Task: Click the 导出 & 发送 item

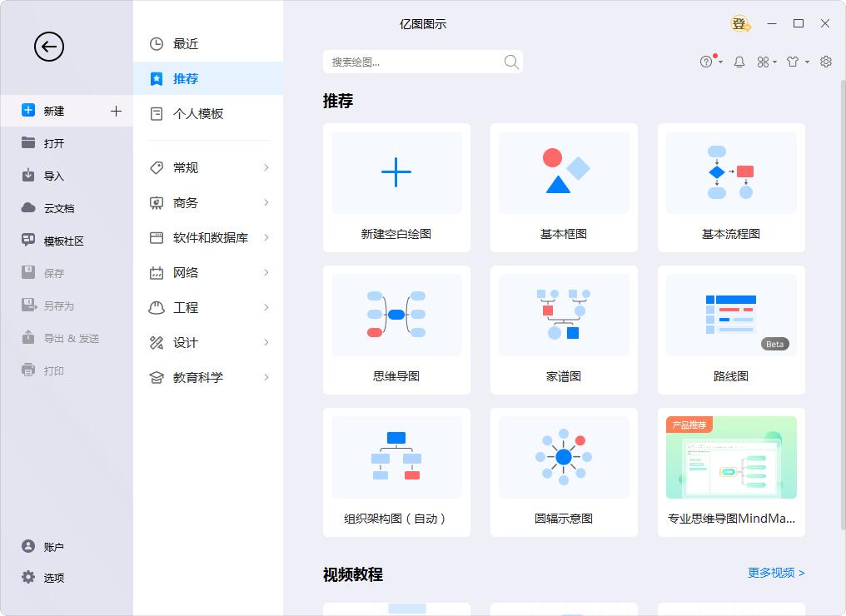Action: [x=67, y=338]
